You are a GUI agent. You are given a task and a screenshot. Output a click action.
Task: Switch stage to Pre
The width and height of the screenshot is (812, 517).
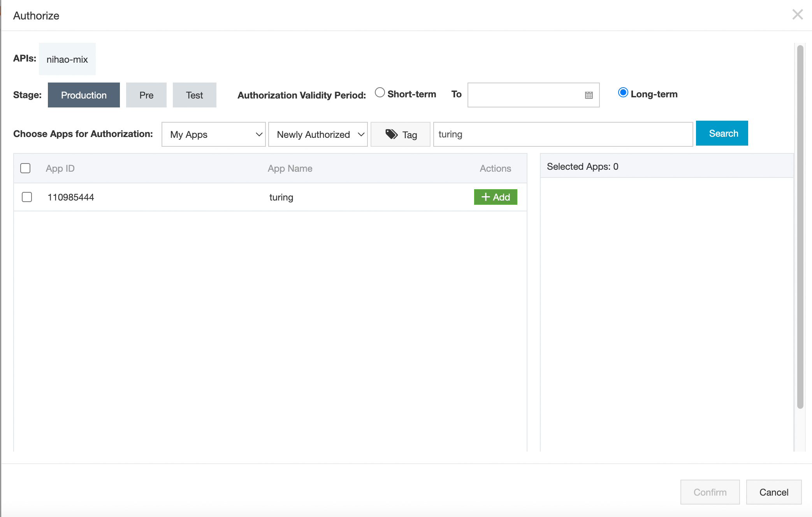tap(146, 95)
